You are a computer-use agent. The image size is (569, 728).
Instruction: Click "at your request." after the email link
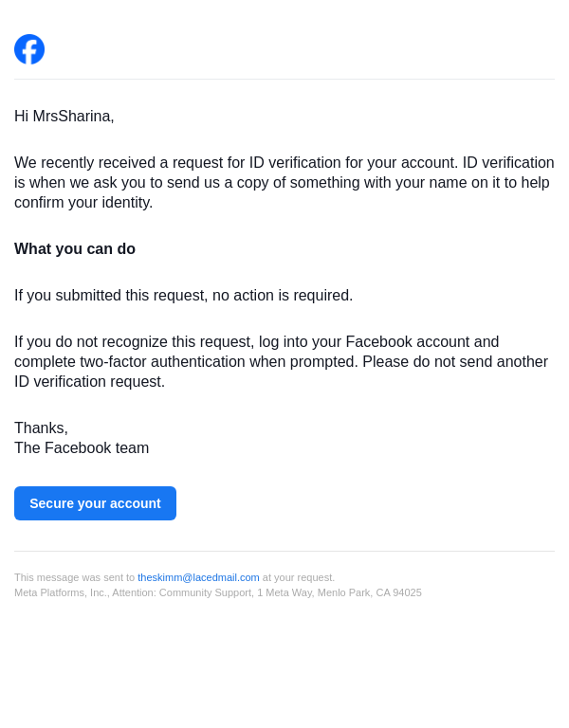tap(299, 577)
